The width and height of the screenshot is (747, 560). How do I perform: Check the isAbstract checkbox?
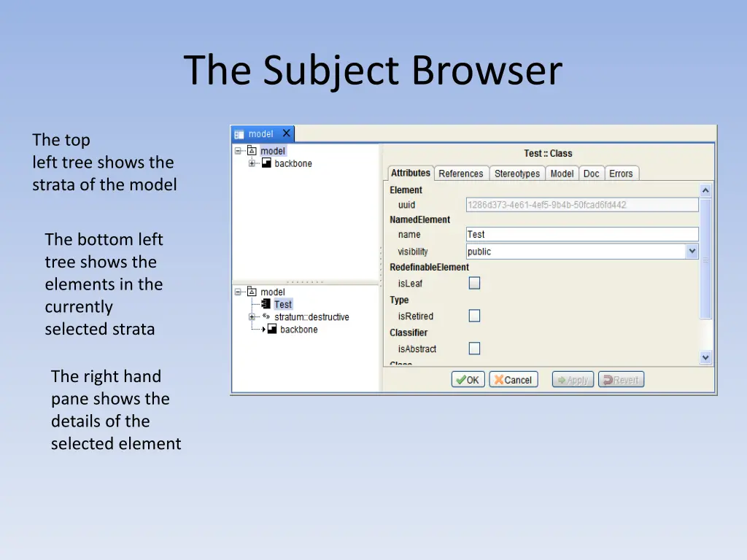(x=474, y=349)
